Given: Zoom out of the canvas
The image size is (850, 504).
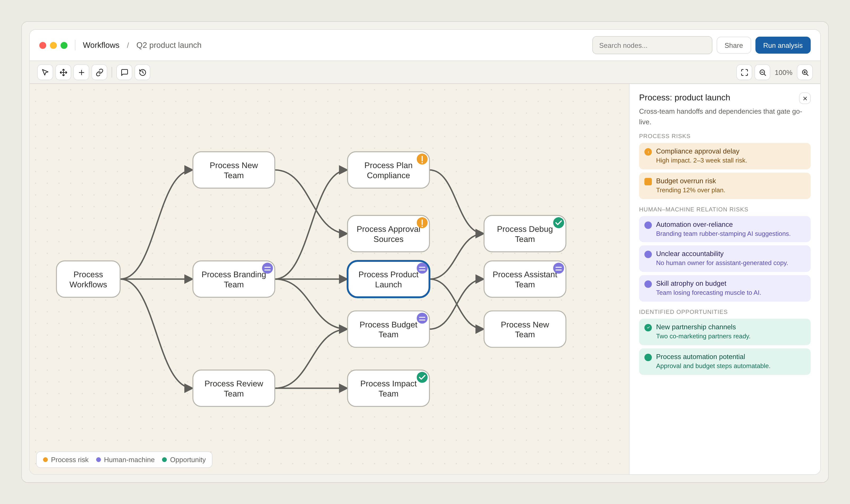Looking at the screenshot, I should (x=762, y=72).
